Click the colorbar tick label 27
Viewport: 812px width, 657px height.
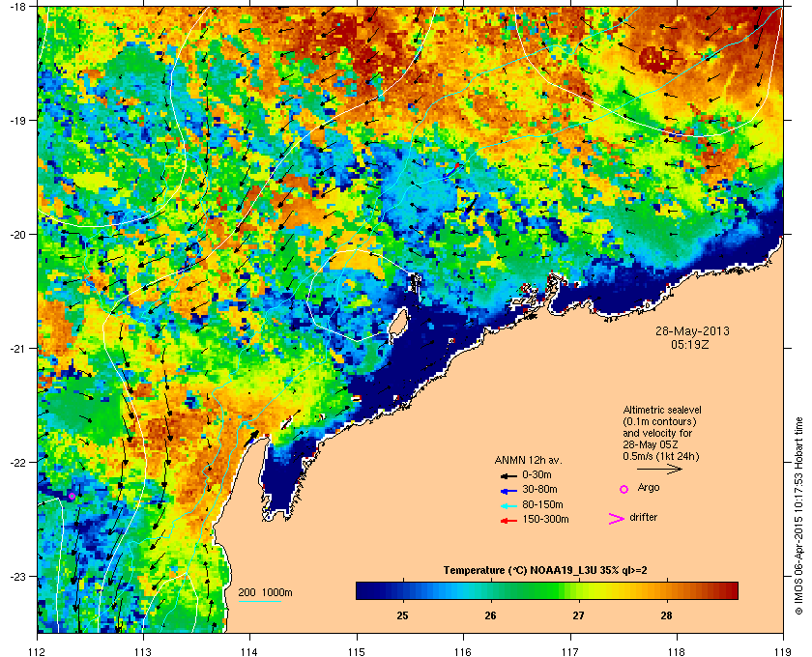[578, 615]
